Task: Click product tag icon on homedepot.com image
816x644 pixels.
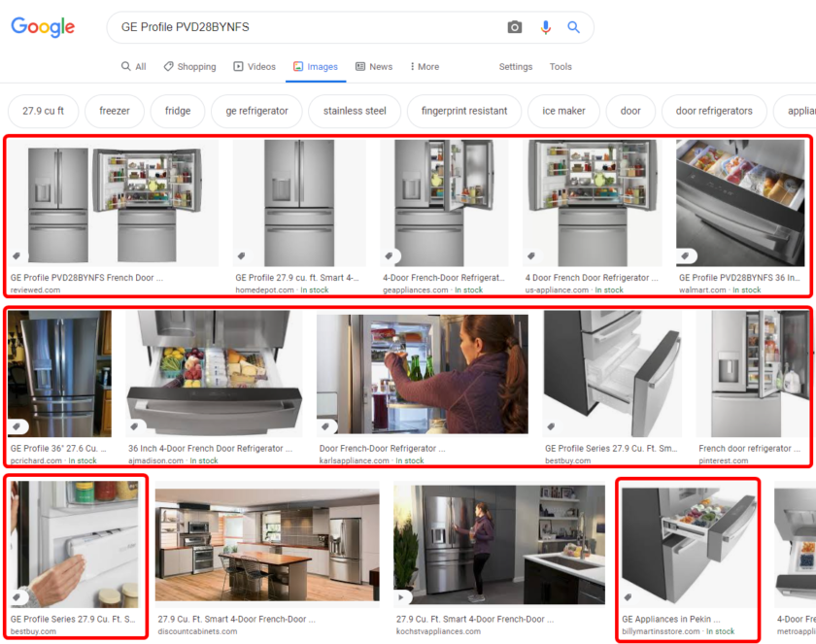Action: (241, 255)
